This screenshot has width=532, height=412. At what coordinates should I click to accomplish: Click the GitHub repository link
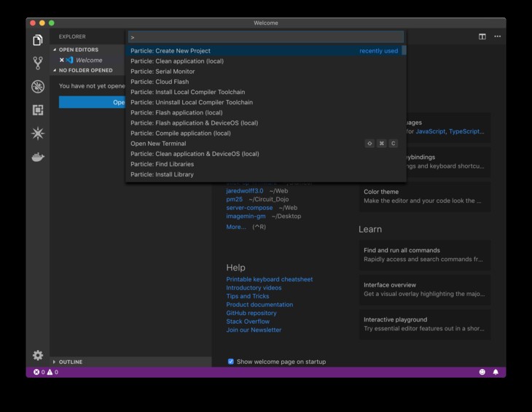251,313
